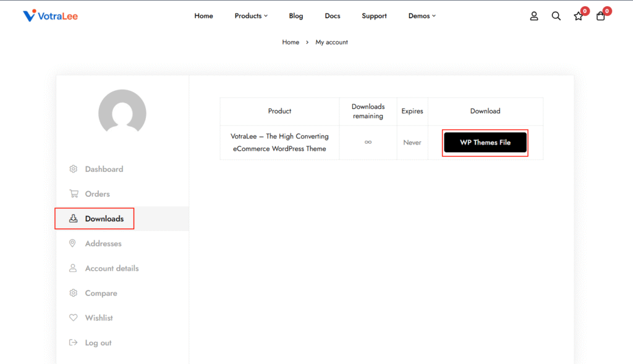Select Compare in account sidebar

click(101, 294)
